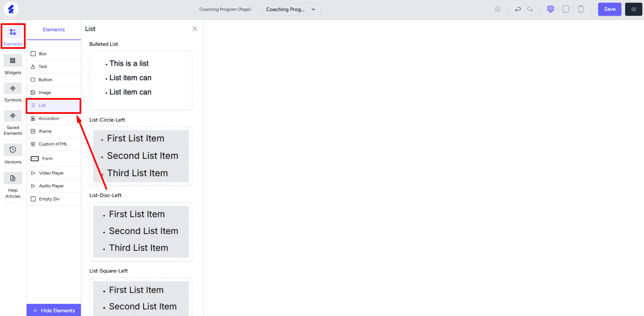Switch to tablet view
Image resolution: width=644 pixels, height=316 pixels.
pos(566,9)
